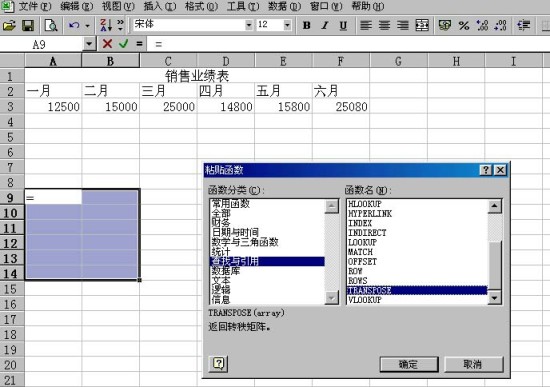The image size is (550, 387).
Task: Select 统计 category
Action: coord(221,252)
